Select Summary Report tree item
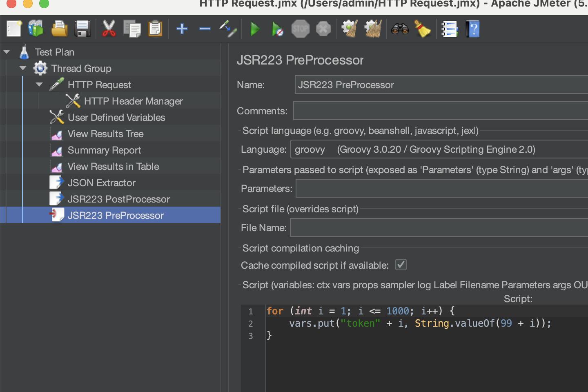This screenshot has height=392, width=588. pos(104,150)
